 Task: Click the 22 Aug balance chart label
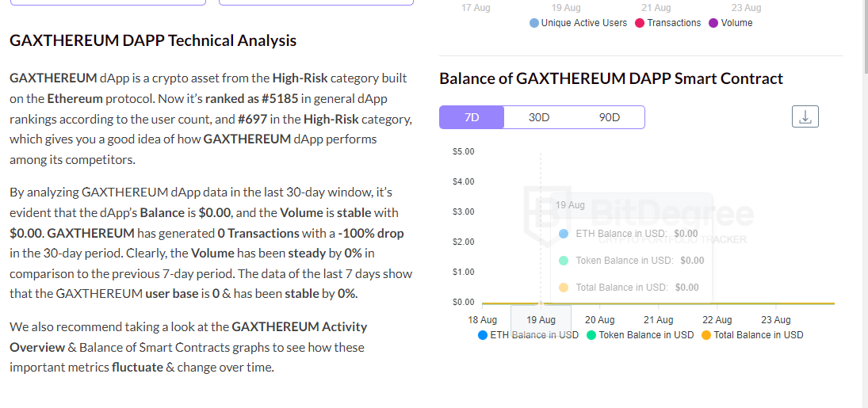point(717,320)
